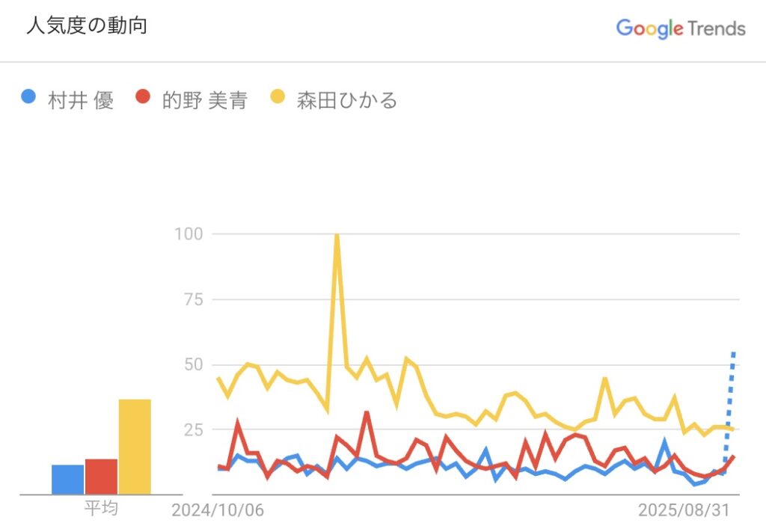Click the yellow line's peak at 100
Viewport: 766px width, 532px height.
337,236
